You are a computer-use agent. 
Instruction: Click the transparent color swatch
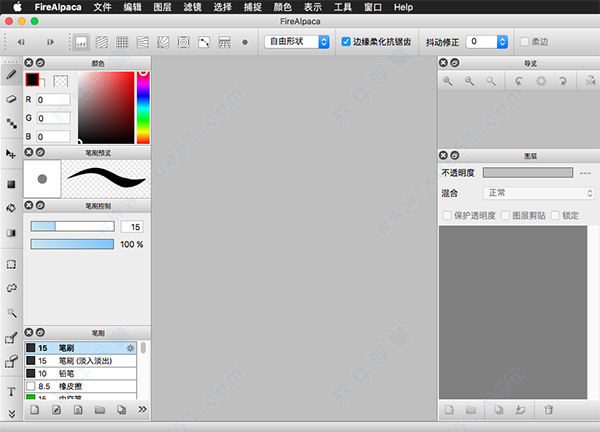pyautogui.click(x=60, y=81)
